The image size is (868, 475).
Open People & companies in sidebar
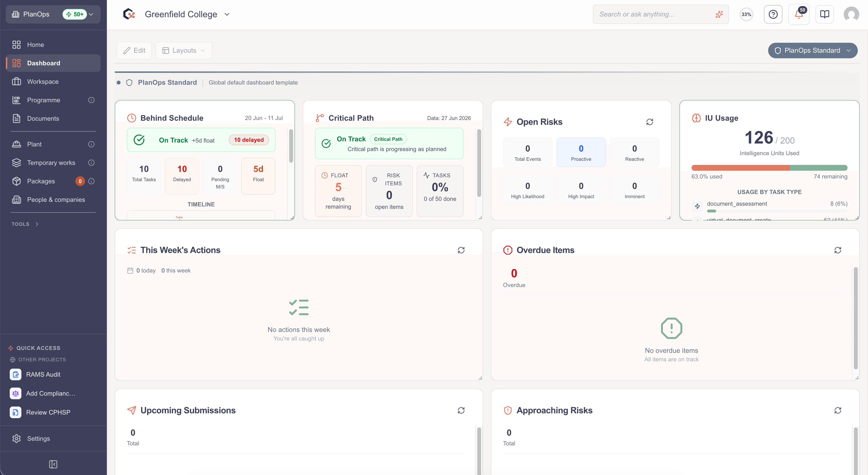(53, 200)
